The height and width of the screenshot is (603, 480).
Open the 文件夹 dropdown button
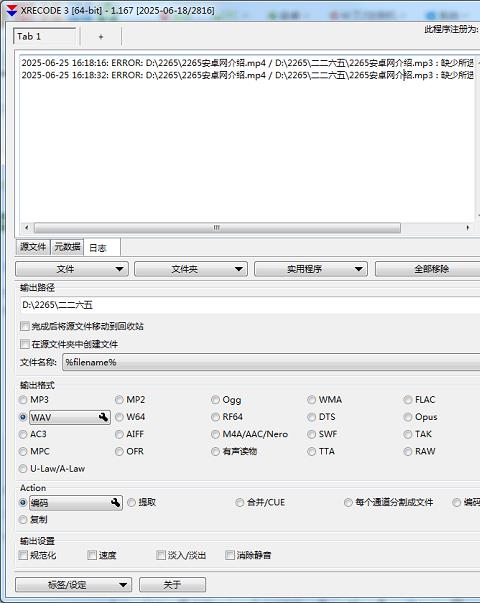point(191,269)
